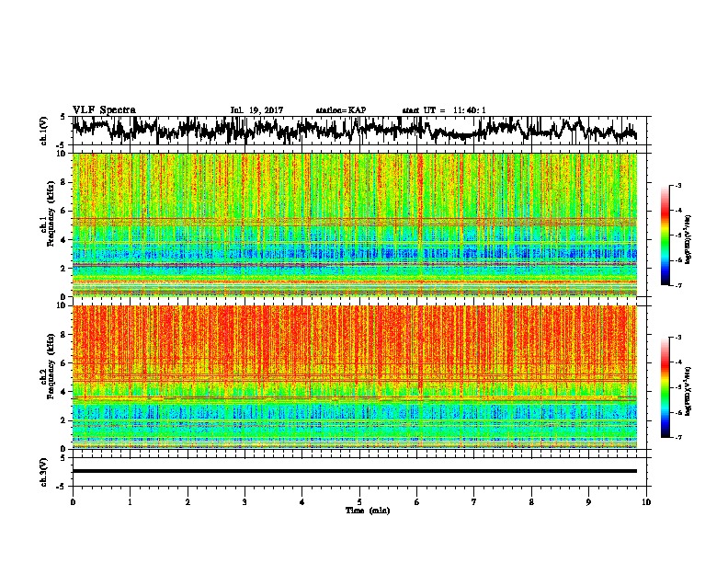Click the time axis tick label "6"
Viewport: 728px width, 563px height.
pyautogui.click(x=417, y=502)
